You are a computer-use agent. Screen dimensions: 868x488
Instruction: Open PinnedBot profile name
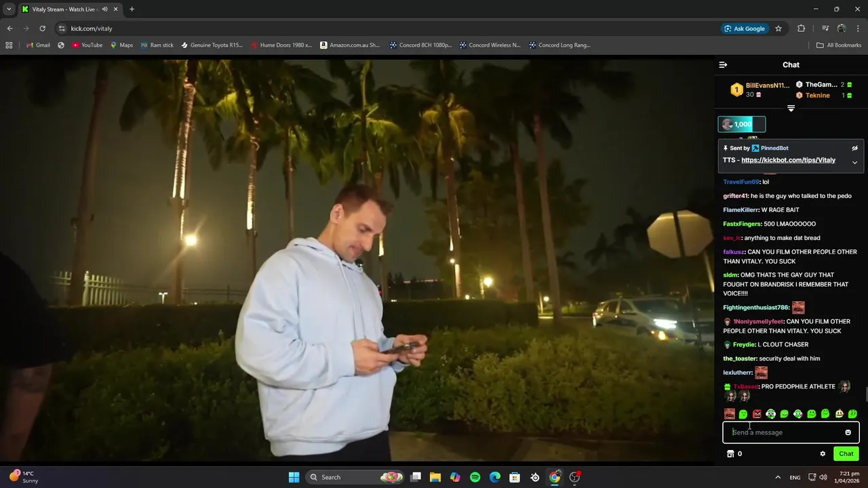click(x=774, y=148)
